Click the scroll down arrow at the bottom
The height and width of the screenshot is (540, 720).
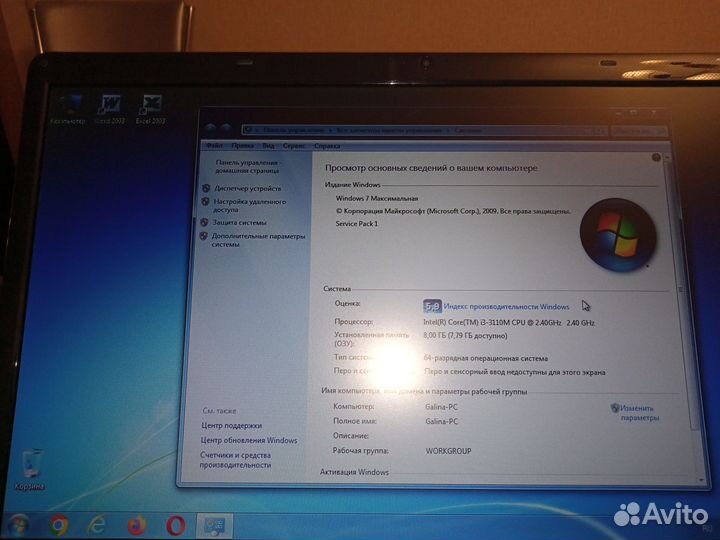tap(701, 480)
